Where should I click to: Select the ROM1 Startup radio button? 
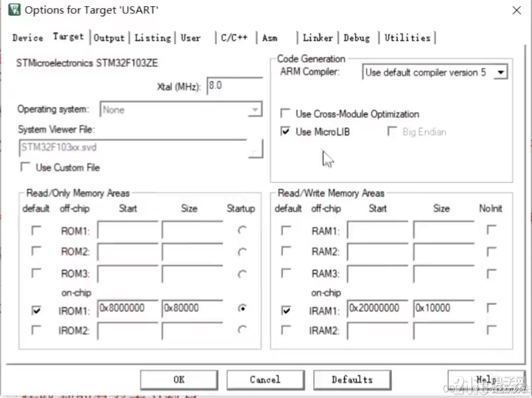point(242,231)
